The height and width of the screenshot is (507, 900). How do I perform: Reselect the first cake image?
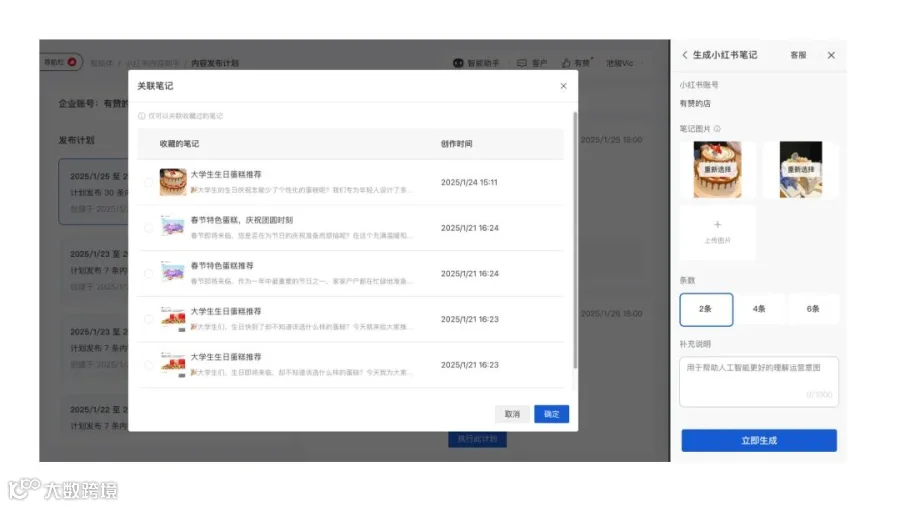717,169
